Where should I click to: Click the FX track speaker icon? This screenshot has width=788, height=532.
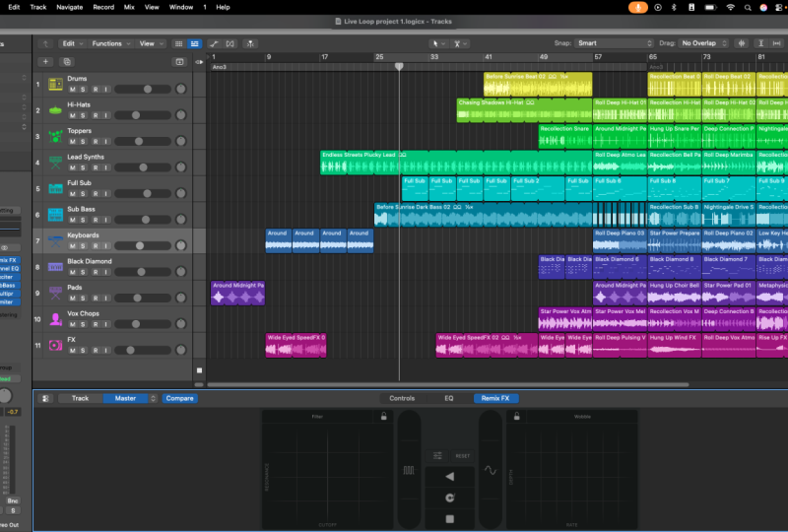point(55,346)
